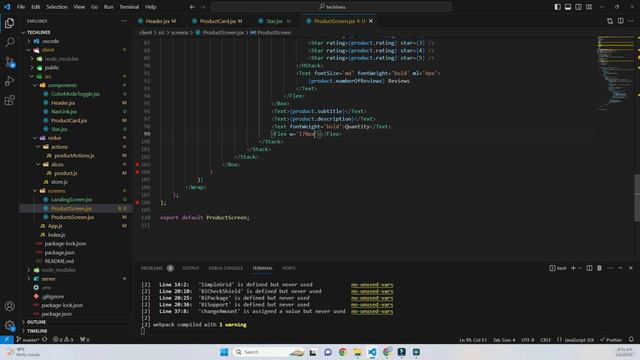The image size is (640, 360).
Task: Maximize the terminal panel with chevron up
Action: point(620,268)
